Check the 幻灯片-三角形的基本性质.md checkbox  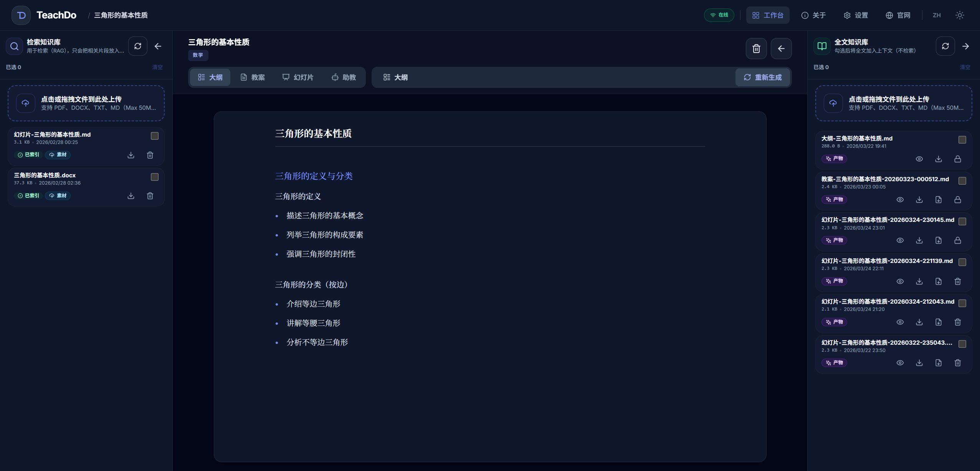click(x=154, y=136)
